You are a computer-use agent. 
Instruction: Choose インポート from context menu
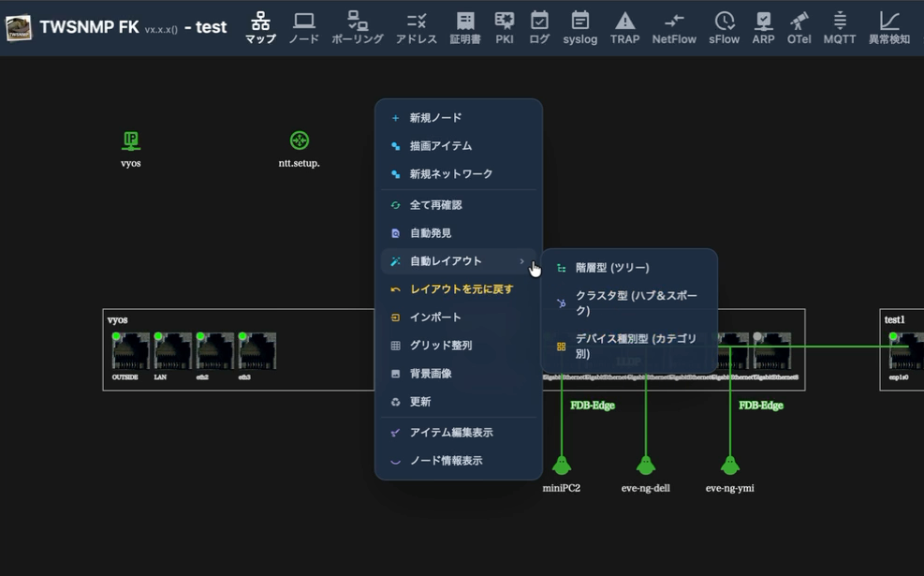point(459,318)
